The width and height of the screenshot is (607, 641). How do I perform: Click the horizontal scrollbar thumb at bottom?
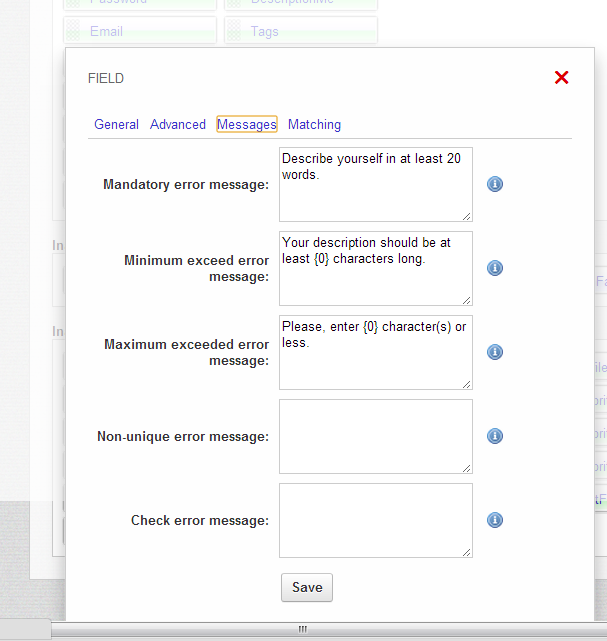pos(302,630)
